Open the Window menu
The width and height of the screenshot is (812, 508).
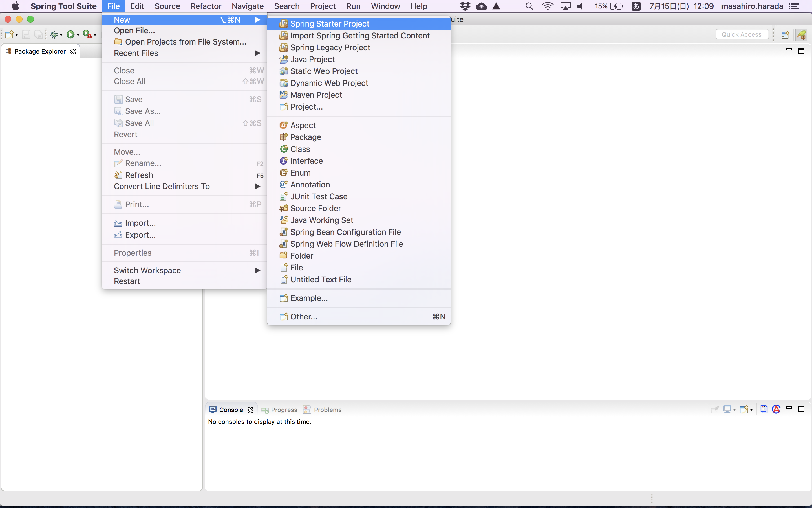tap(385, 6)
